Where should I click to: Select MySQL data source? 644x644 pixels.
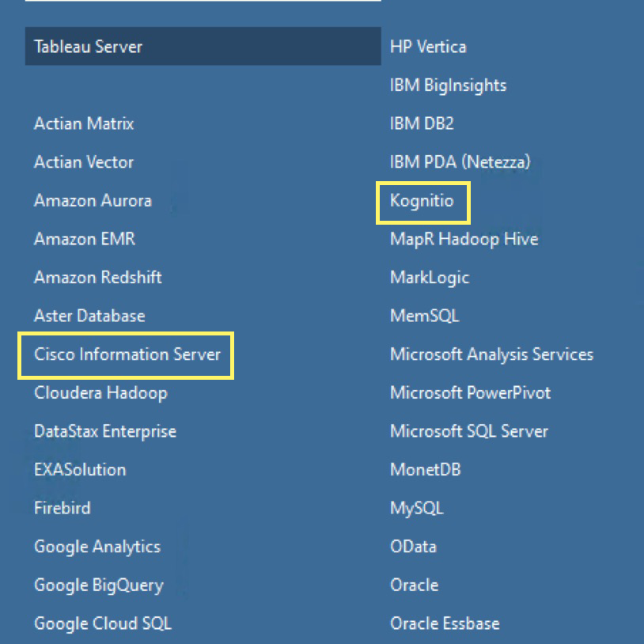pos(416,509)
